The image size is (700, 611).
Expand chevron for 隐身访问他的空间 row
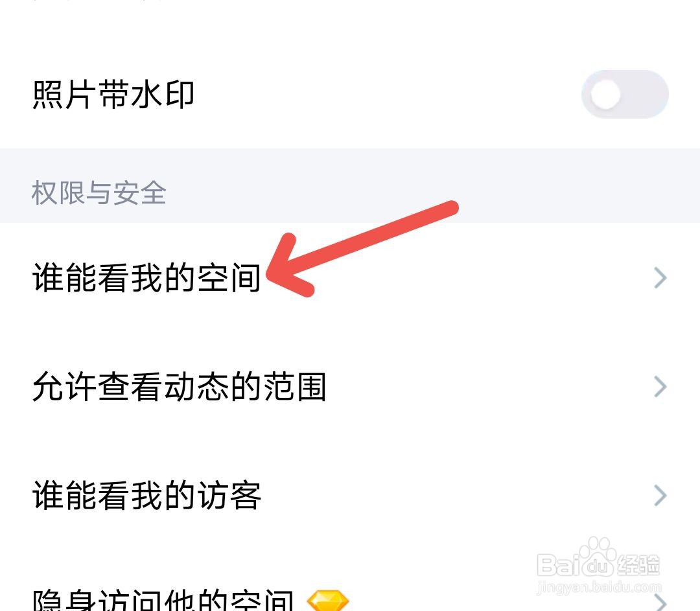[x=660, y=603]
